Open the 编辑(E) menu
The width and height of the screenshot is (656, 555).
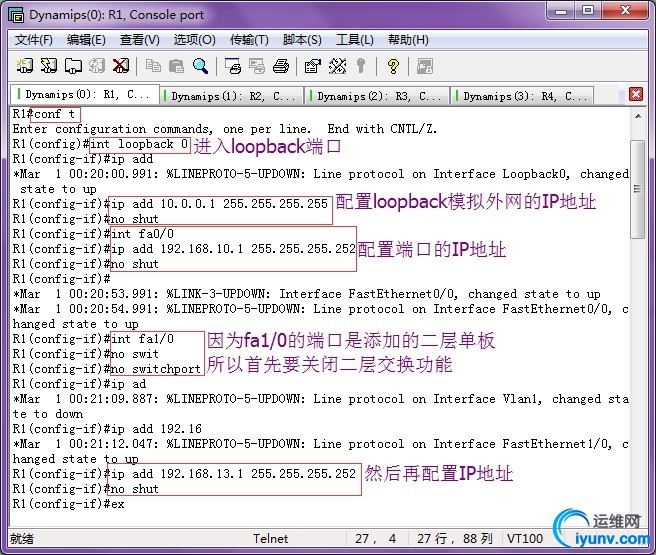pyautogui.click(x=86, y=40)
